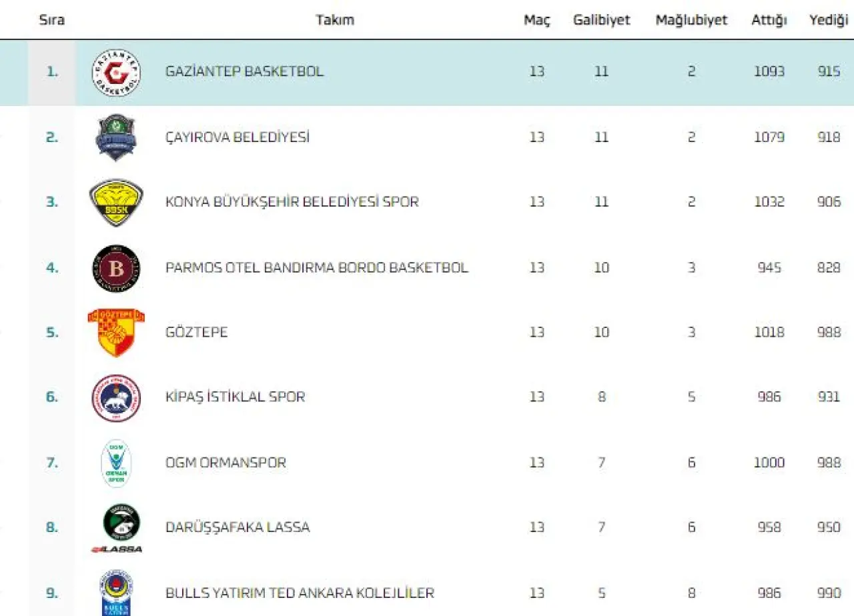Open PARMOS OTEL BANDIRMA BORDO BASKETBOL link
Image resolution: width=854 pixels, height=616 pixels.
317,267
